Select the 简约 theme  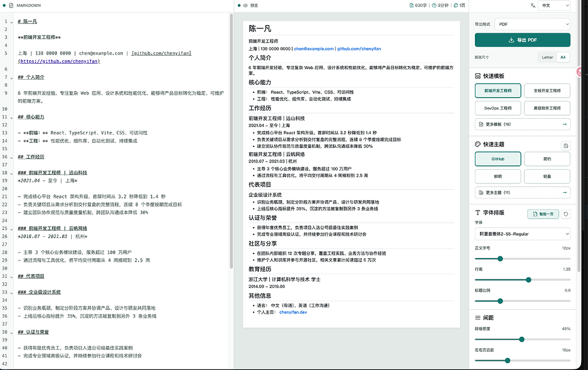pyautogui.click(x=547, y=159)
